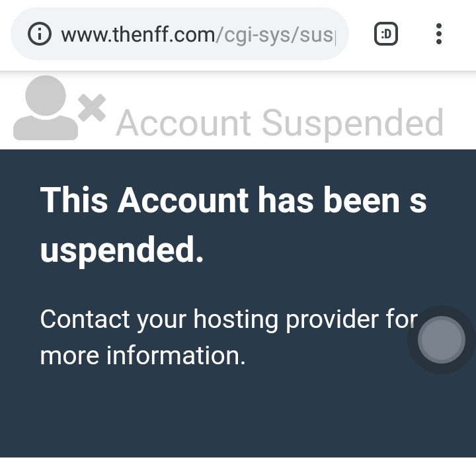Image resolution: width=476 pixels, height=476 pixels.
Task: Click the word Suspended in gray title
Action: 352,124
